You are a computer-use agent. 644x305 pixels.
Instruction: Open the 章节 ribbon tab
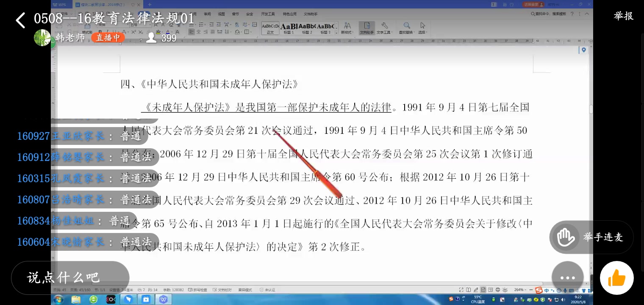coord(235,14)
